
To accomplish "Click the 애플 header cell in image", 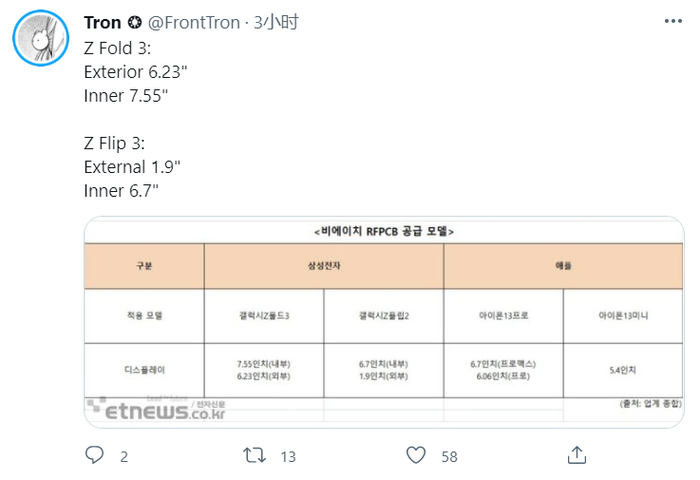I will (563, 267).
